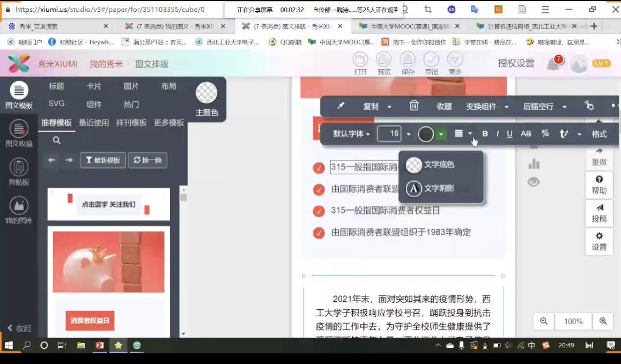Click the 预览 preview icon
This screenshot has height=364, width=621.
coord(384,63)
